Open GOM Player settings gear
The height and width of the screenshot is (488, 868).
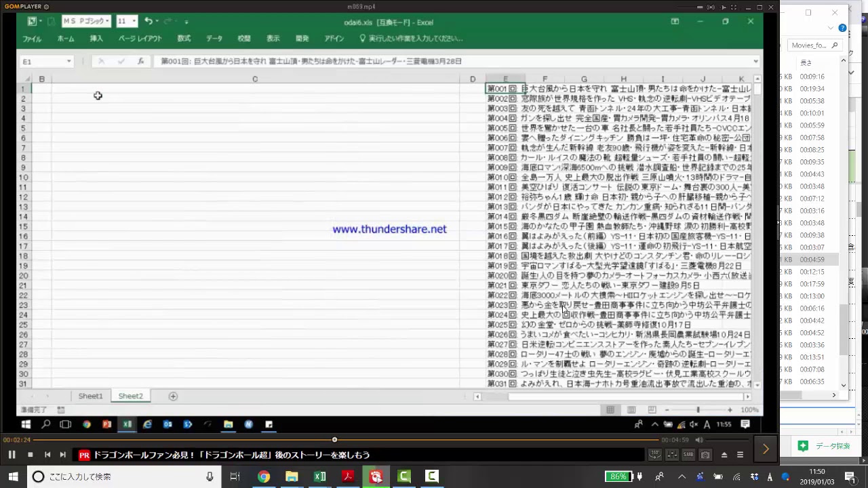46,6
